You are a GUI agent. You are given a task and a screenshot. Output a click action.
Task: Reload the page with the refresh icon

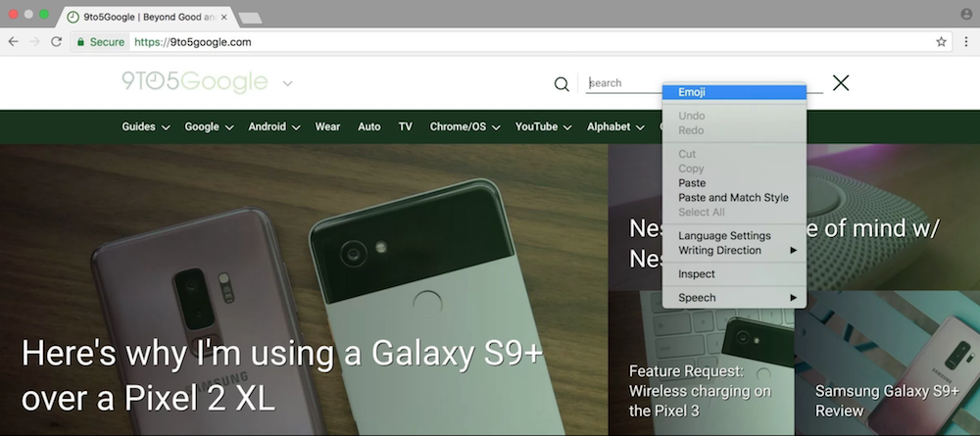click(56, 42)
